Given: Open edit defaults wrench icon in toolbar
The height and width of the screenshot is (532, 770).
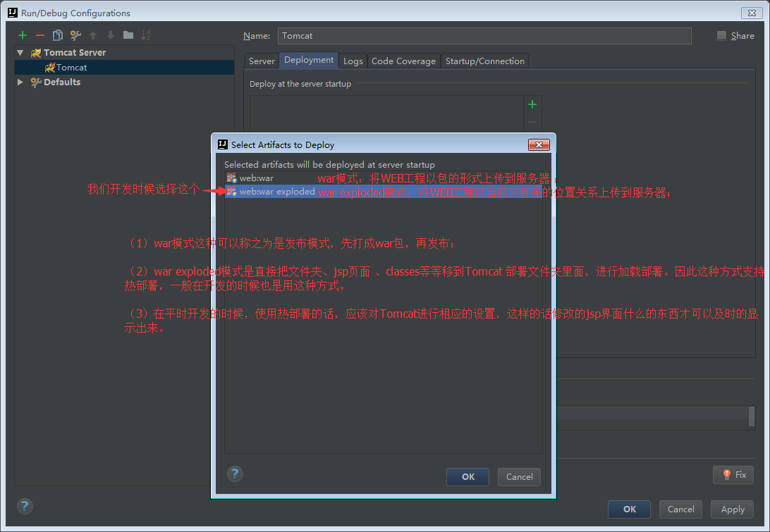Looking at the screenshot, I should coord(75,35).
